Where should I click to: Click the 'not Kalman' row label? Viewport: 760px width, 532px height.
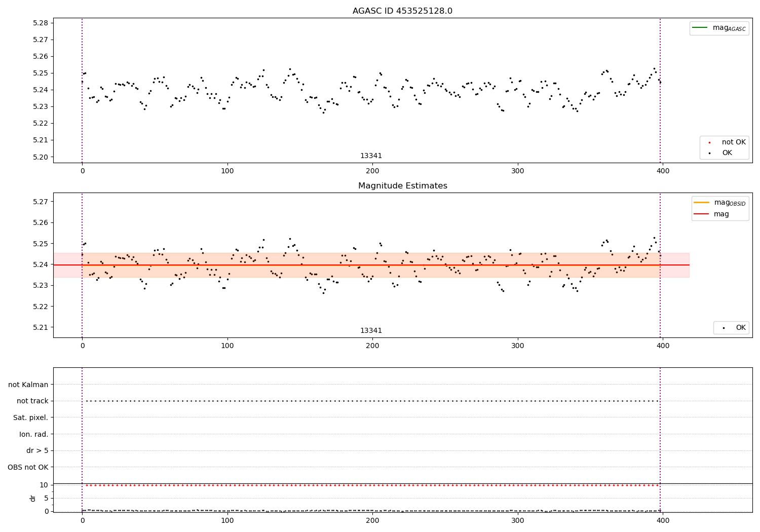pos(28,385)
